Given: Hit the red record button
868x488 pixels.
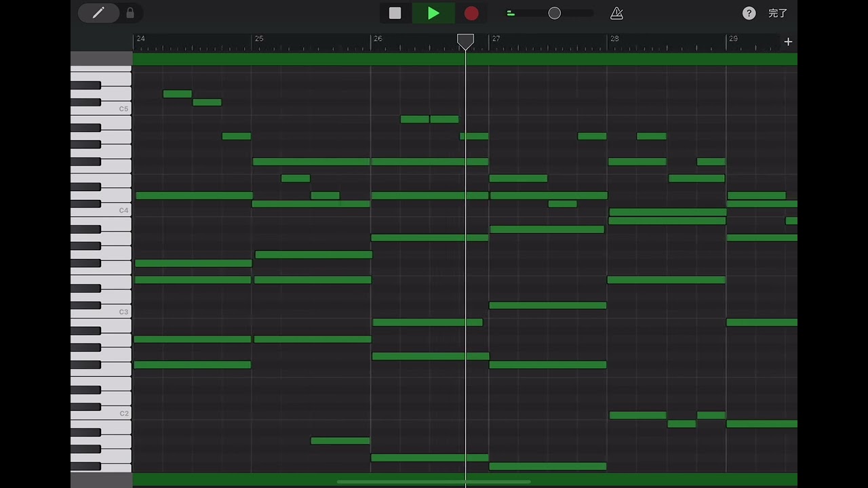Looking at the screenshot, I should click(471, 13).
